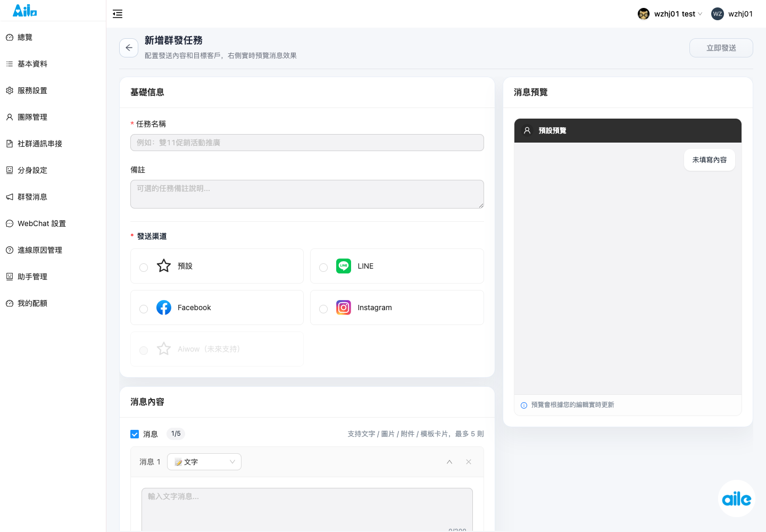
Task: Click the 新增群發任務 page title
Action: pos(173,40)
